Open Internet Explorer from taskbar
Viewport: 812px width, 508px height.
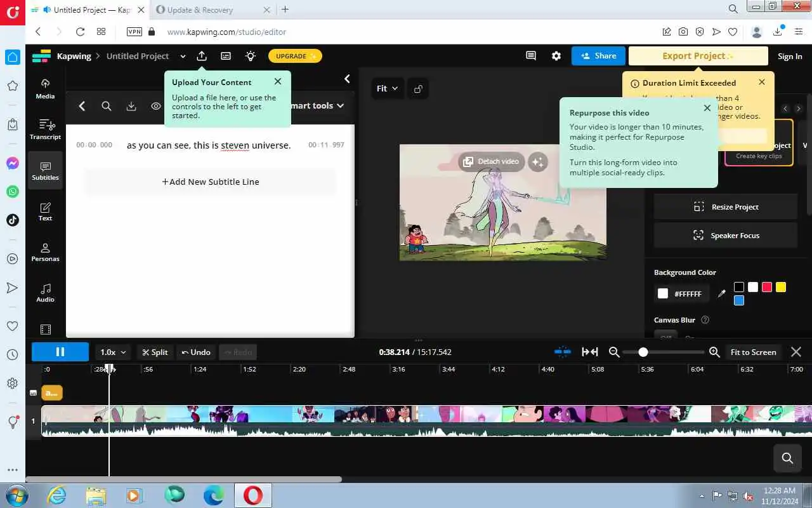[x=57, y=495]
